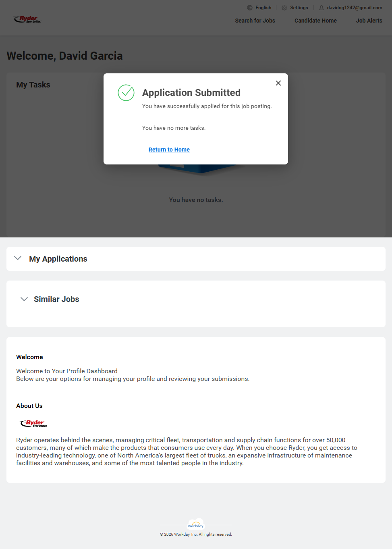Go to Candidate Home
The image size is (392, 549).
pos(315,21)
